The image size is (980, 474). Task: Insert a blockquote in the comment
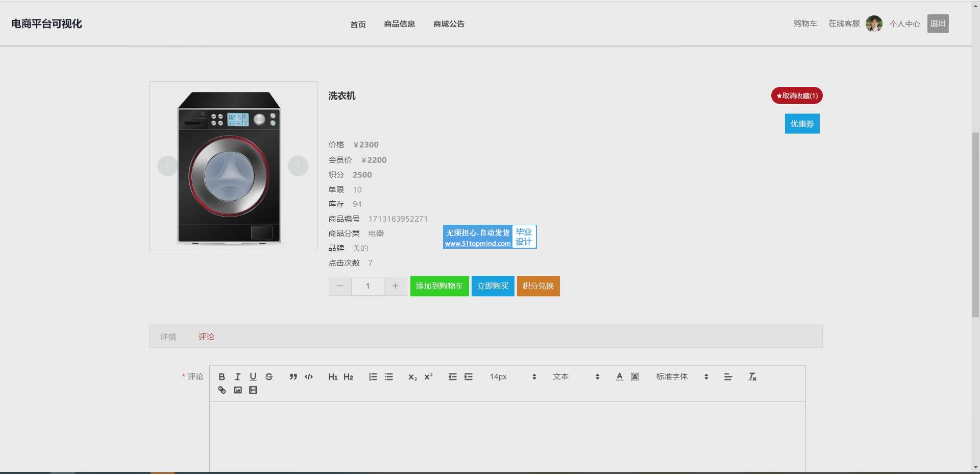(293, 376)
